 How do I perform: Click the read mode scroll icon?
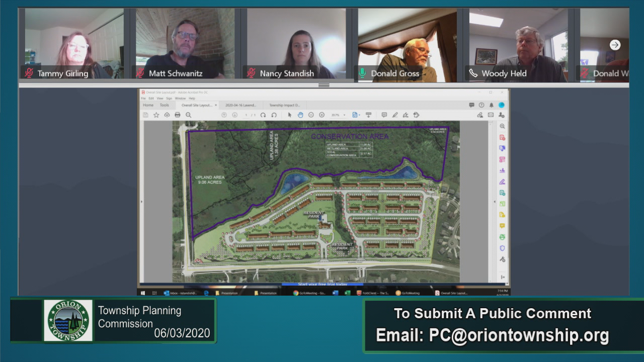[x=368, y=115]
